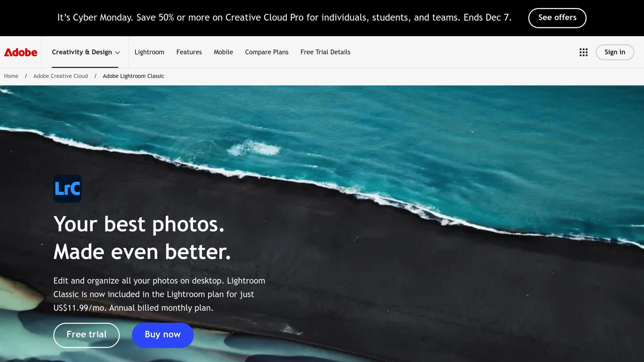Click the US$11.99/mo plan description paragraph
The image size is (644, 362).
coord(159,294)
